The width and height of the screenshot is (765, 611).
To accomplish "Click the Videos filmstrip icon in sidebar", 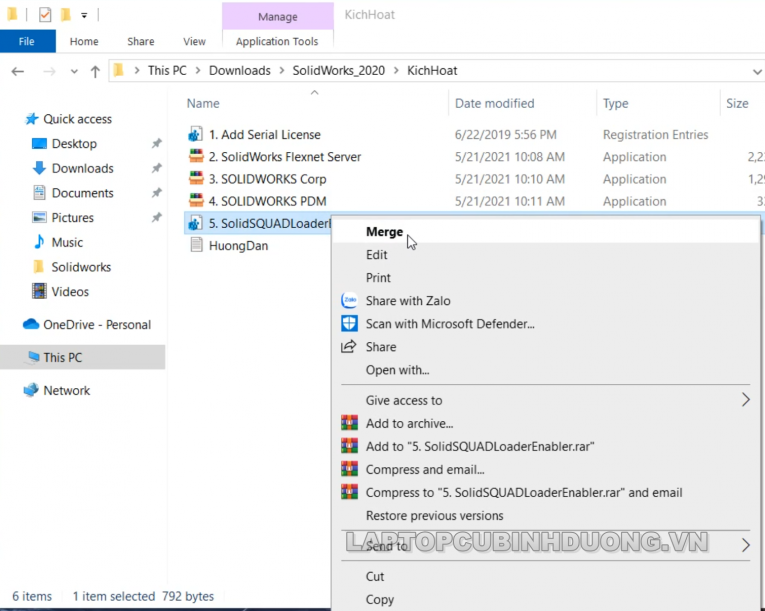I will click(39, 291).
